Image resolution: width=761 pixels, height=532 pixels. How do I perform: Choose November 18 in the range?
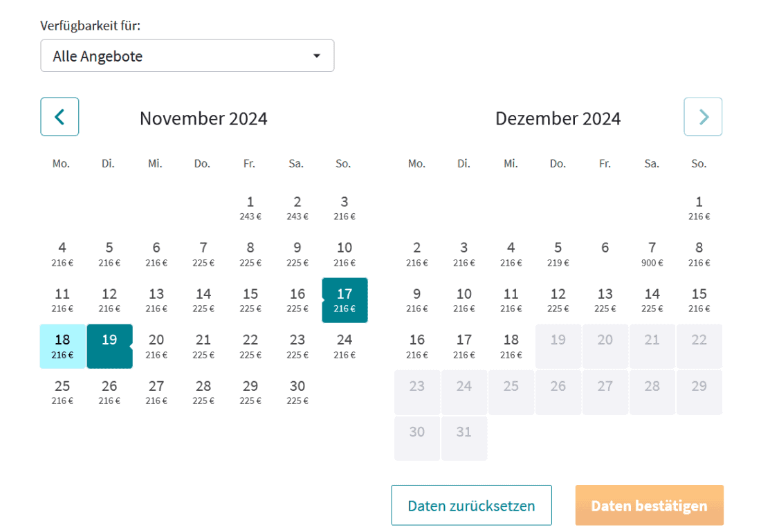(x=62, y=346)
